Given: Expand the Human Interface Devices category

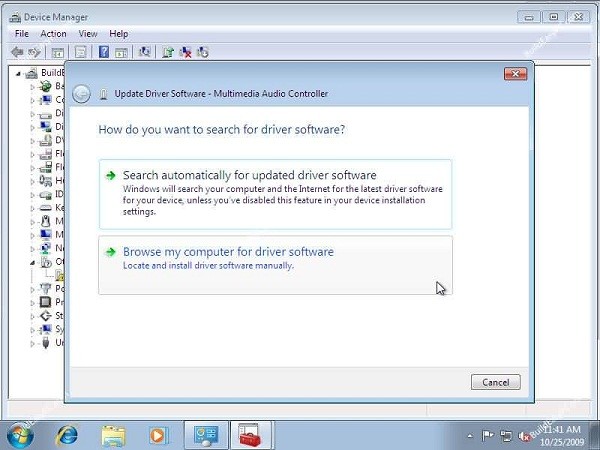Looking at the screenshot, I should pyautogui.click(x=33, y=181).
